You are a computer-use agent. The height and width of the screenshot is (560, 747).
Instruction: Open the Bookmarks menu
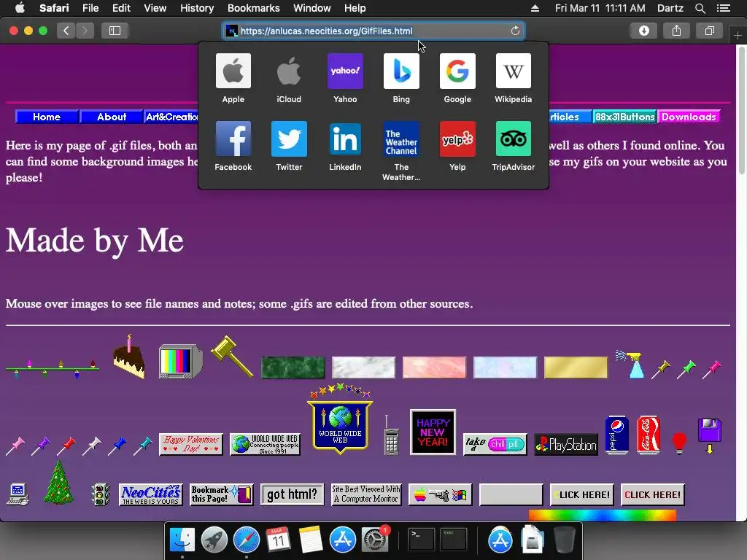(253, 8)
